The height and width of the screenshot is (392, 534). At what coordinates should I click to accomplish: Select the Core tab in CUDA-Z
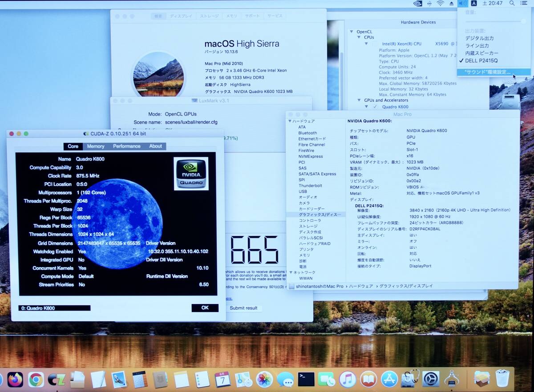point(73,146)
